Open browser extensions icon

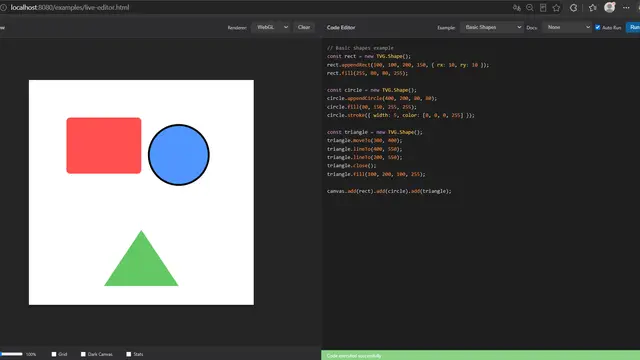573,8
